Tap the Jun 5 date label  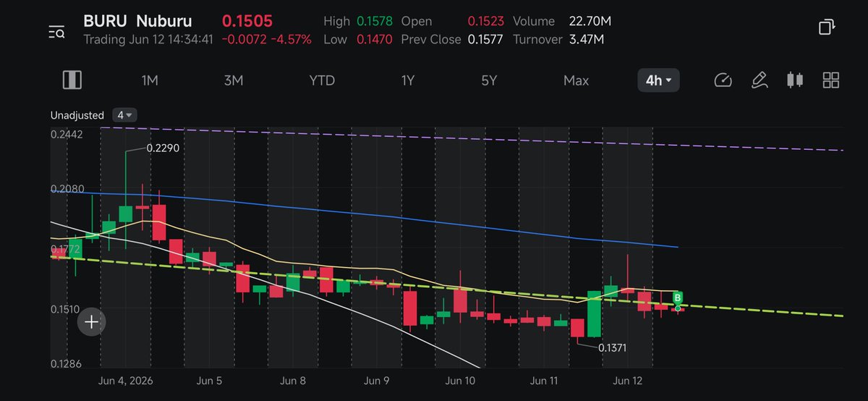209,380
